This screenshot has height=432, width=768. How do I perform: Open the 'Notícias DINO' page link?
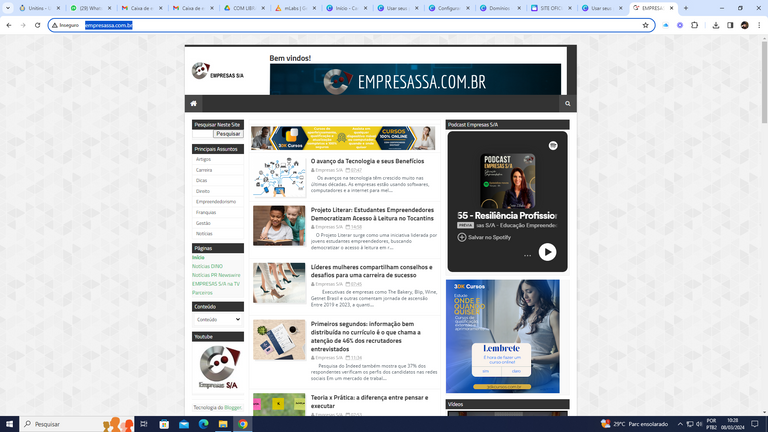click(207, 266)
